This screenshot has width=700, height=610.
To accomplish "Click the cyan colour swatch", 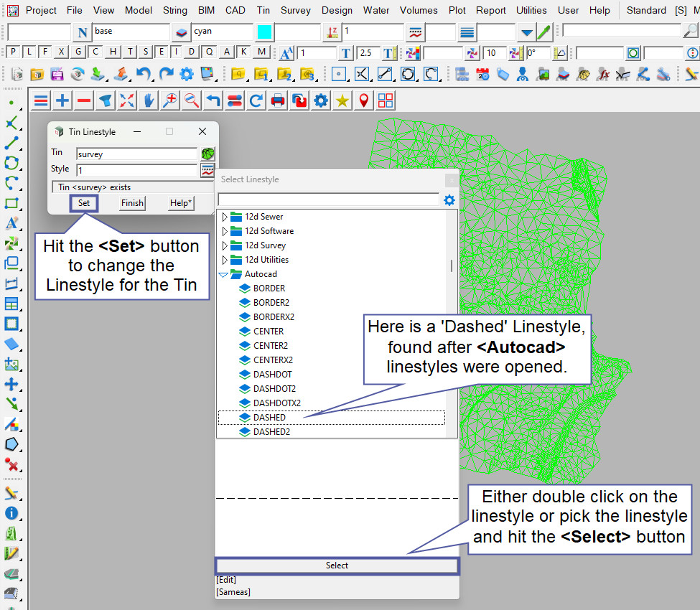I will pos(264,32).
